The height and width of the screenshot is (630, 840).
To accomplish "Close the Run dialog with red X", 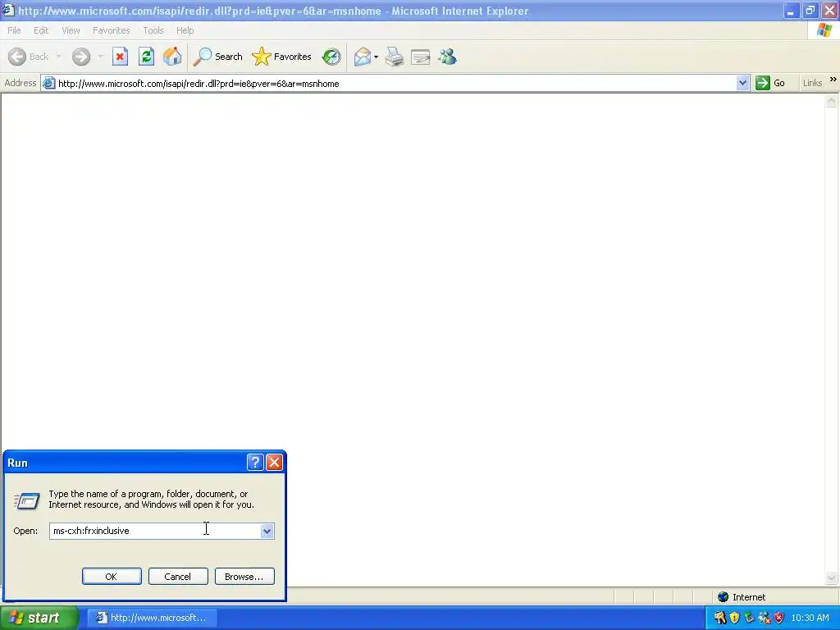I will pos(274,463).
